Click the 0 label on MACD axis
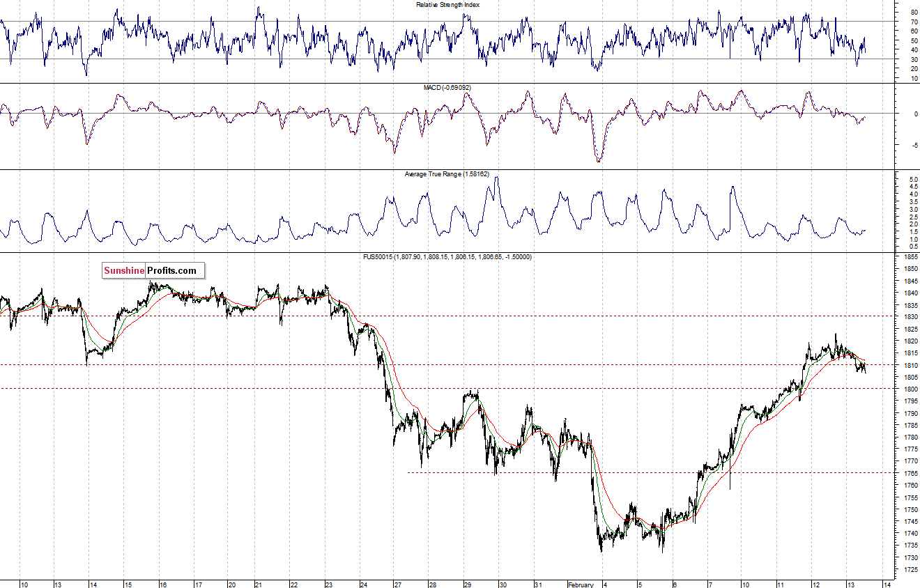The width and height of the screenshot is (920, 588). tap(914, 113)
